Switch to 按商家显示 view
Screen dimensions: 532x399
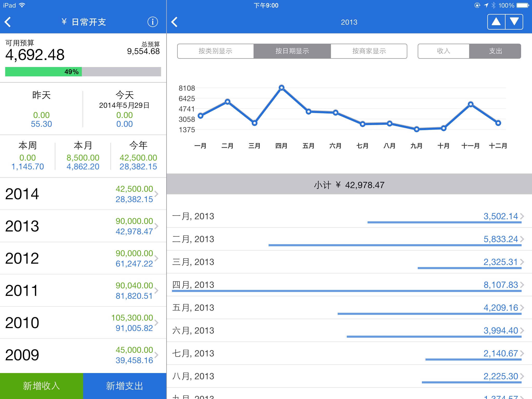(x=369, y=51)
